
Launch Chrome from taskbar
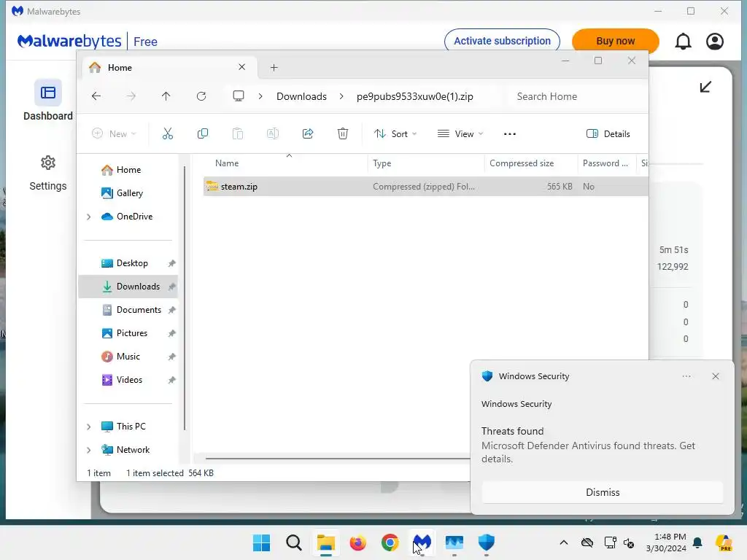(390, 542)
